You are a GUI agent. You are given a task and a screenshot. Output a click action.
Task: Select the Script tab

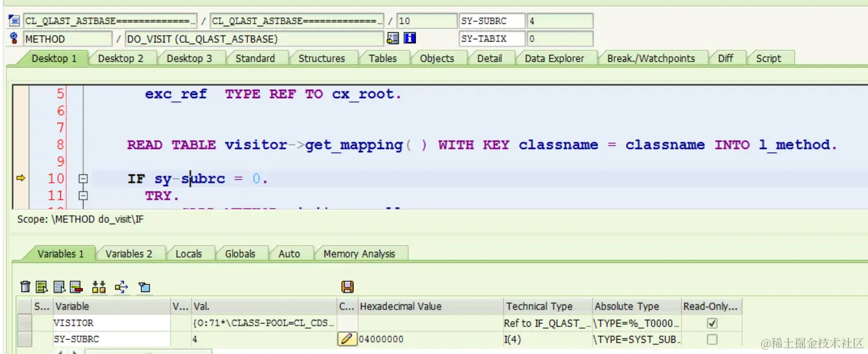(769, 58)
